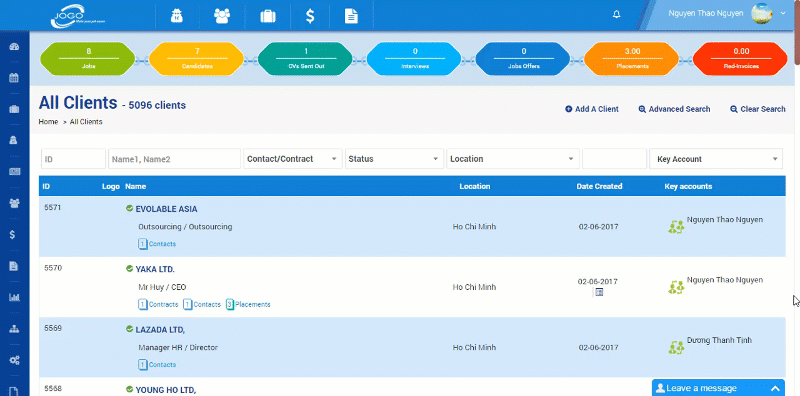This screenshot has width=800, height=396.
Task: Open Contacts link under EVOLABLE ASIA
Action: [x=157, y=244]
